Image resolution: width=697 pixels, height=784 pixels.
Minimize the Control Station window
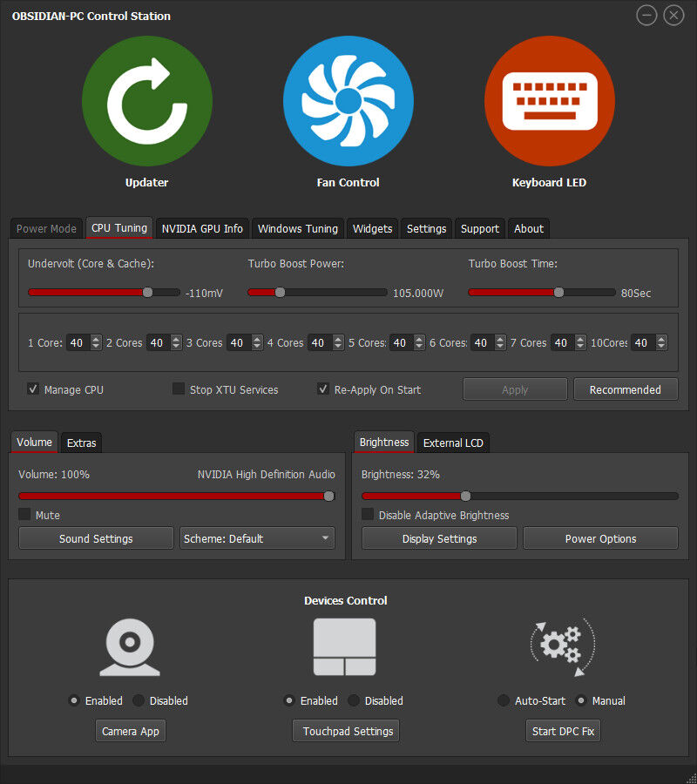coord(646,16)
